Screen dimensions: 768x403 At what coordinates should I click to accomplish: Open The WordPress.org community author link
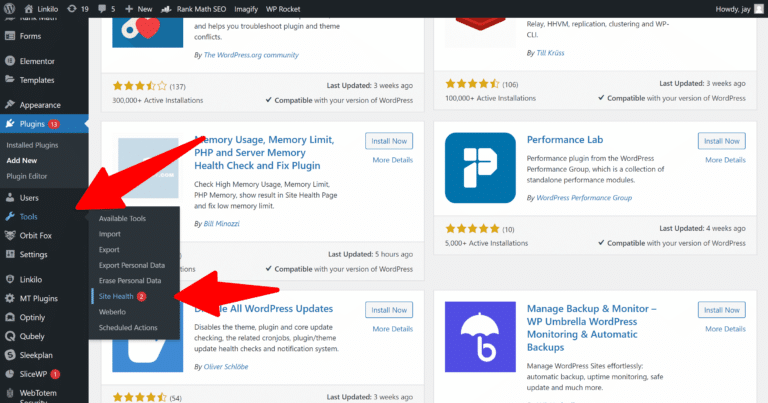click(251, 55)
